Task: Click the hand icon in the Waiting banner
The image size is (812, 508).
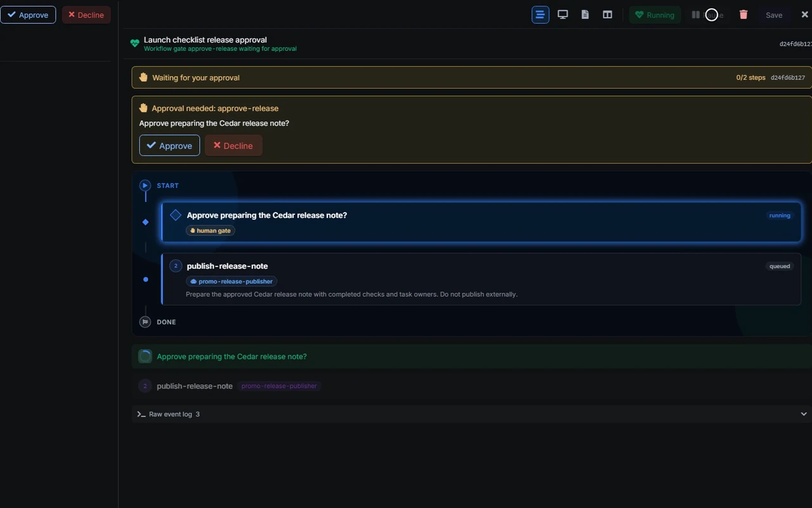Action: pos(143,77)
